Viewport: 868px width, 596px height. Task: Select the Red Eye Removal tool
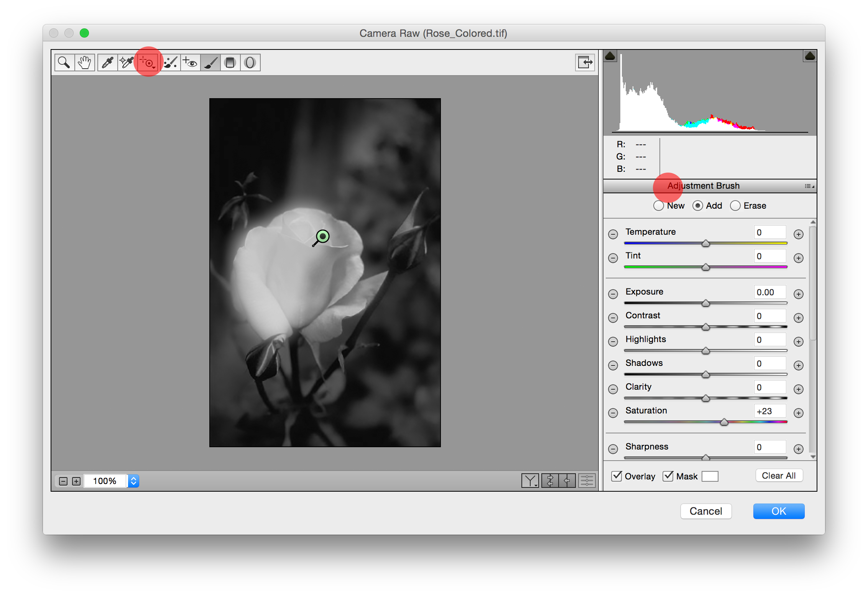190,63
